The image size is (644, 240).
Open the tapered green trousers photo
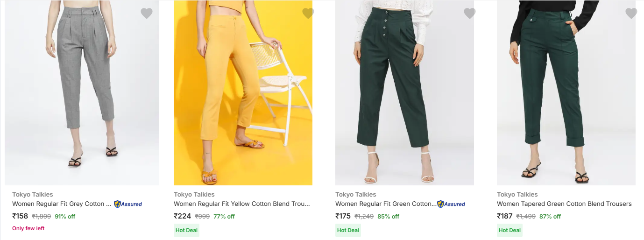(566, 93)
